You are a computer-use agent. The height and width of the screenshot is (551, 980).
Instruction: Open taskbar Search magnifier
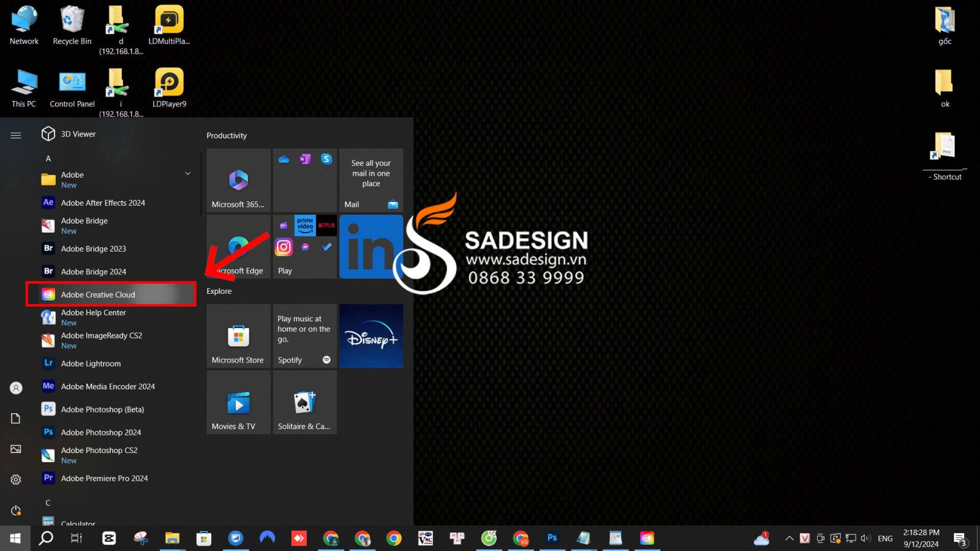click(x=46, y=538)
